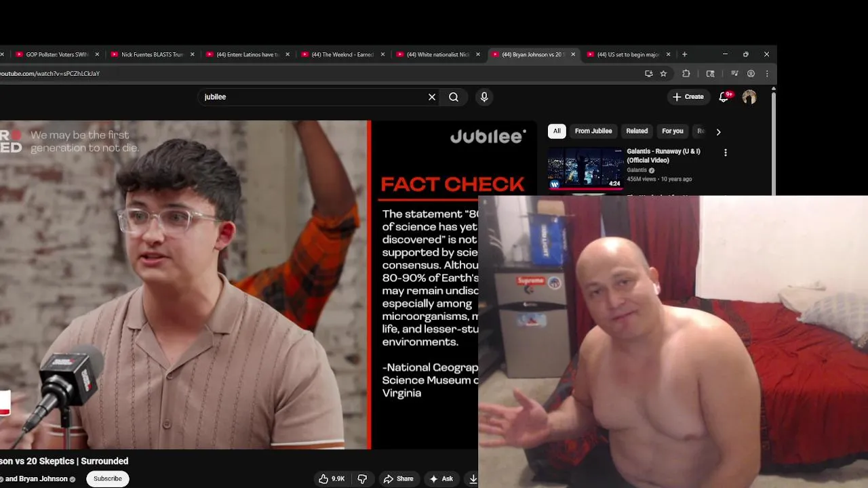868x488 pixels.
Task: Select the Related filter chip
Action: (637, 131)
